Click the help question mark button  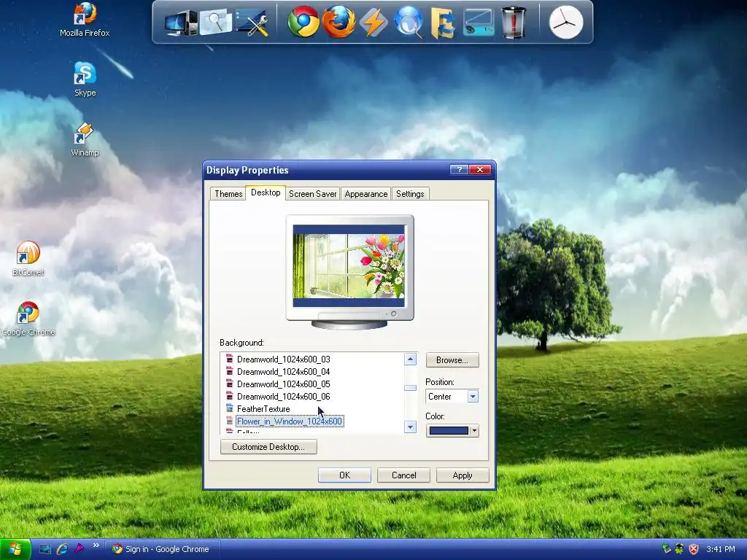(459, 169)
